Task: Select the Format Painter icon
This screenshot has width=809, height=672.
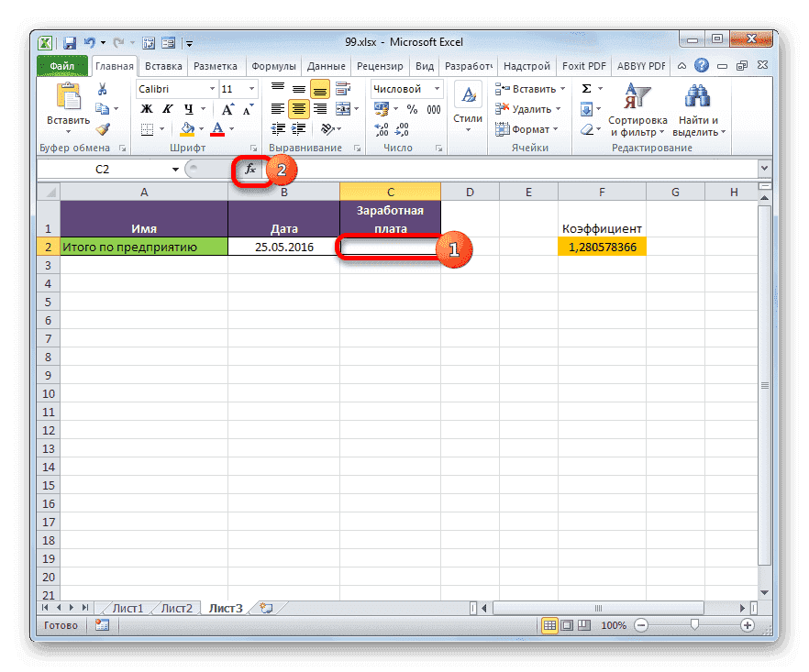Action: [x=102, y=128]
